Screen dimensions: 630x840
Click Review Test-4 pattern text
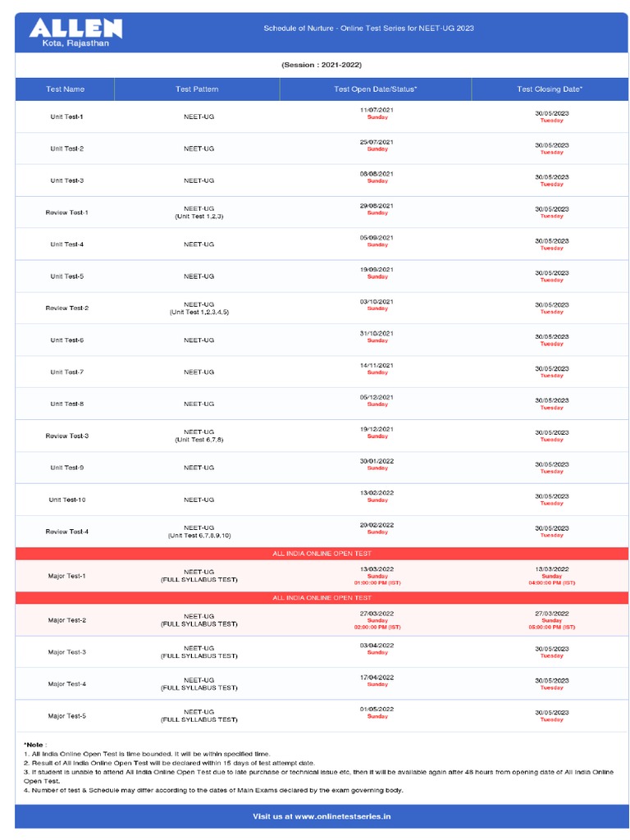pyautogui.click(x=199, y=532)
